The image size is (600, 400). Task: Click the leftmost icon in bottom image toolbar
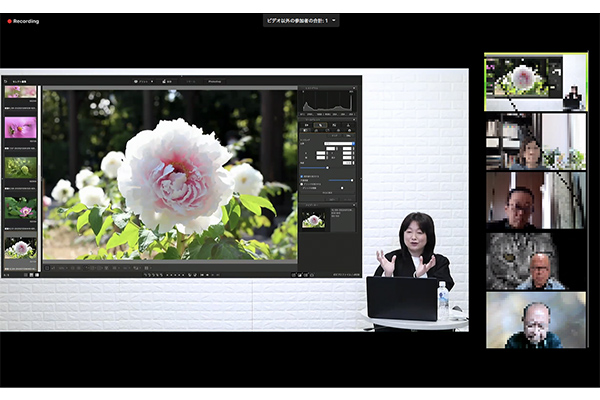46,268
